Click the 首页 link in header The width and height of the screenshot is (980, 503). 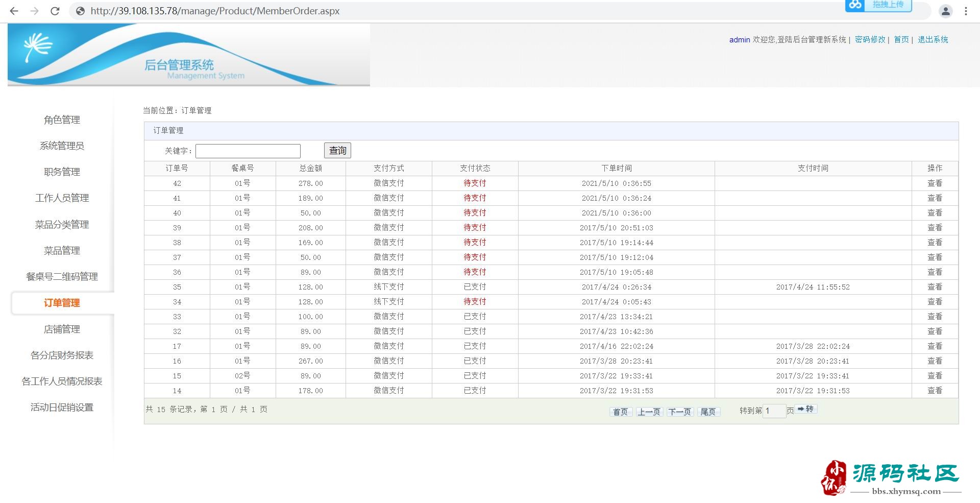click(901, 39)
